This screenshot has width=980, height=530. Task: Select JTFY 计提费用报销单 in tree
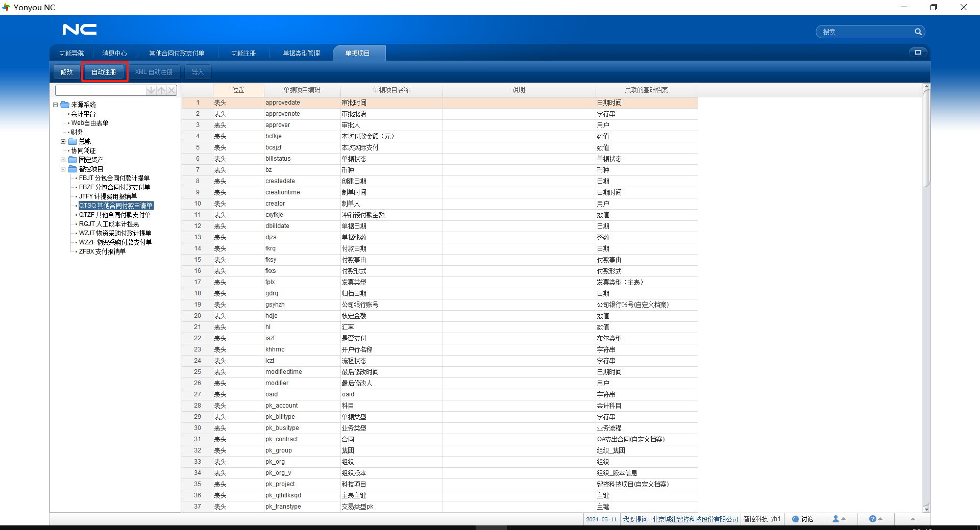[108, 196]
